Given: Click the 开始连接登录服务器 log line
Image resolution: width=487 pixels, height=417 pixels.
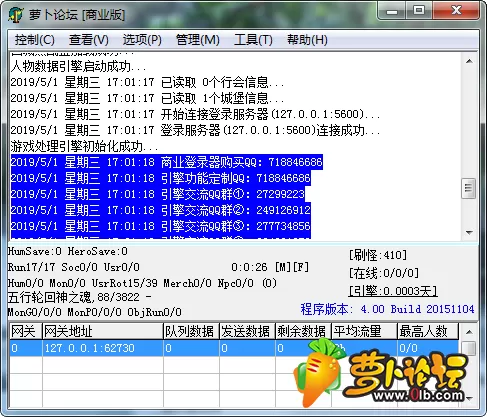Looking at the screenshot, I should point(195,114).
